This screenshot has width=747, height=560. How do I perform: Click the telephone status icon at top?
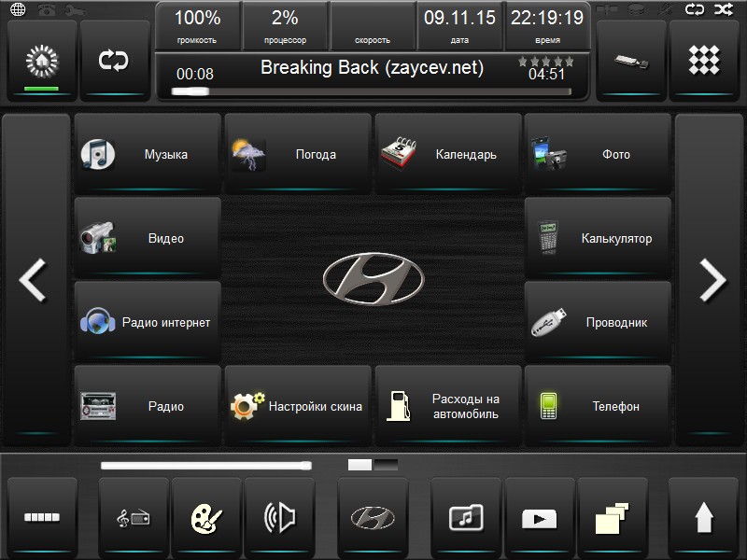point(46,9)
